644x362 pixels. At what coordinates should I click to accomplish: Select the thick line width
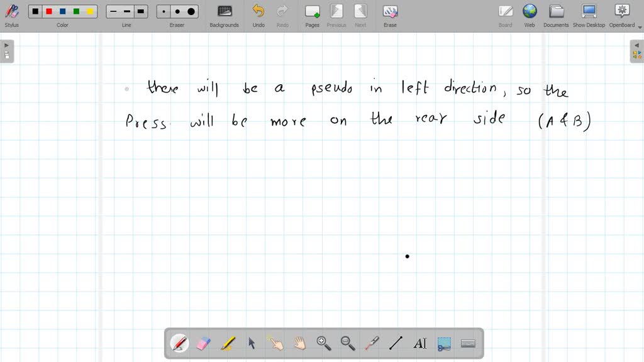point(141,11)
